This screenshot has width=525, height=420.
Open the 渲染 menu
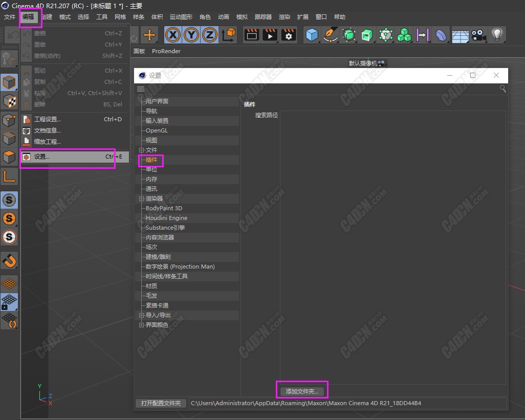[x=285, y=17]
